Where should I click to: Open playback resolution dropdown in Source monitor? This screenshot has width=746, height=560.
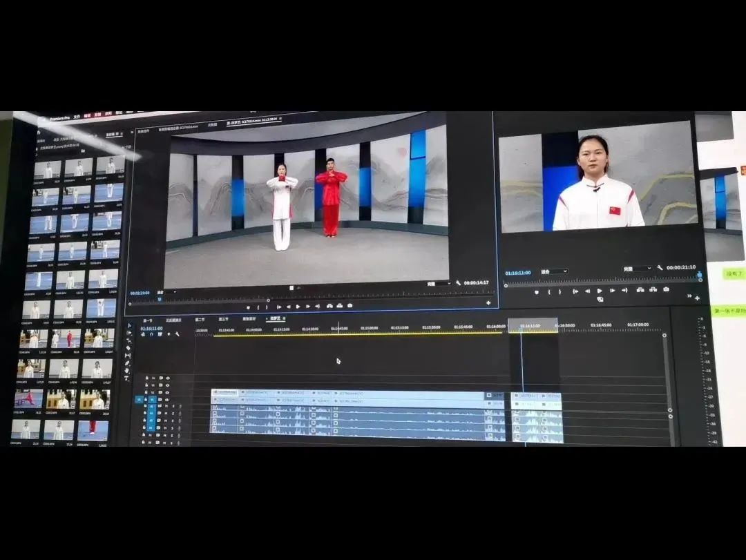(x=437, y=283)
